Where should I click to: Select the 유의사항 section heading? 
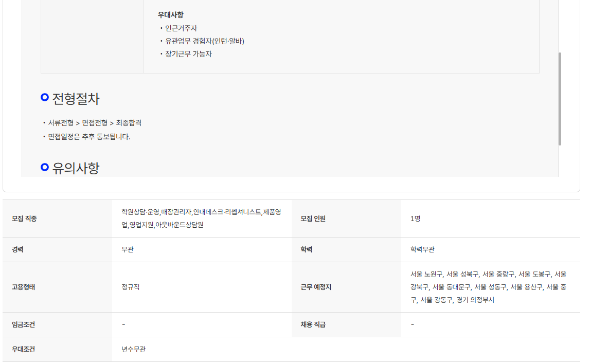[76, 168]
